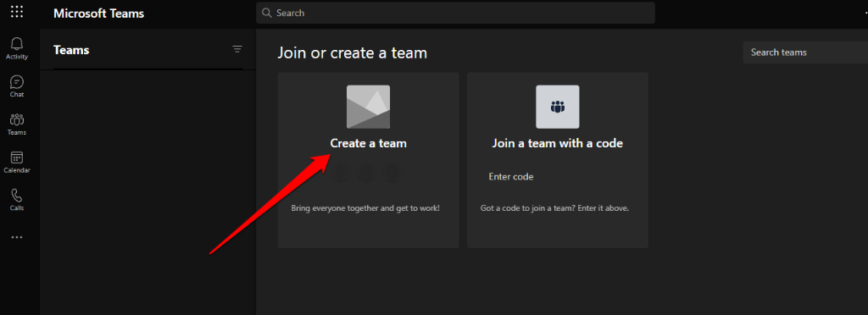
Task: Click the Create a team placeholder image
Action: (x=368, y=107)
